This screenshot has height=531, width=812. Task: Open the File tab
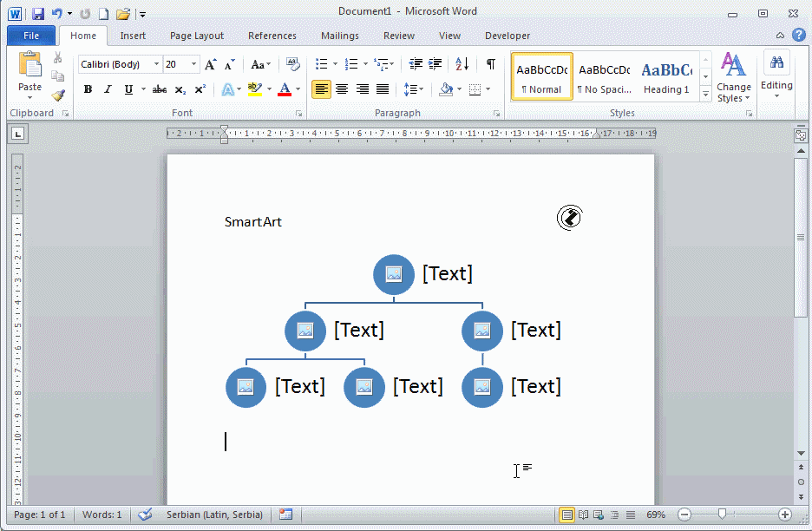coord(31,36)
